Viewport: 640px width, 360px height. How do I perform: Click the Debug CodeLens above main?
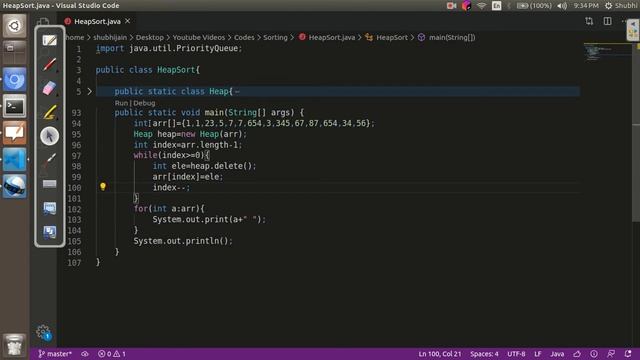coord(144,103)
